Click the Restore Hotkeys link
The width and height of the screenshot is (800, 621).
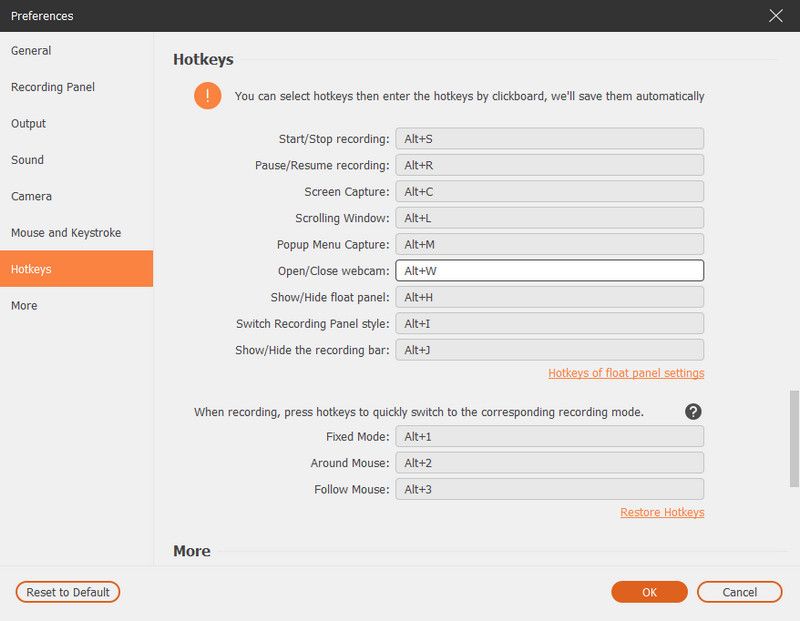click(662, 512)
